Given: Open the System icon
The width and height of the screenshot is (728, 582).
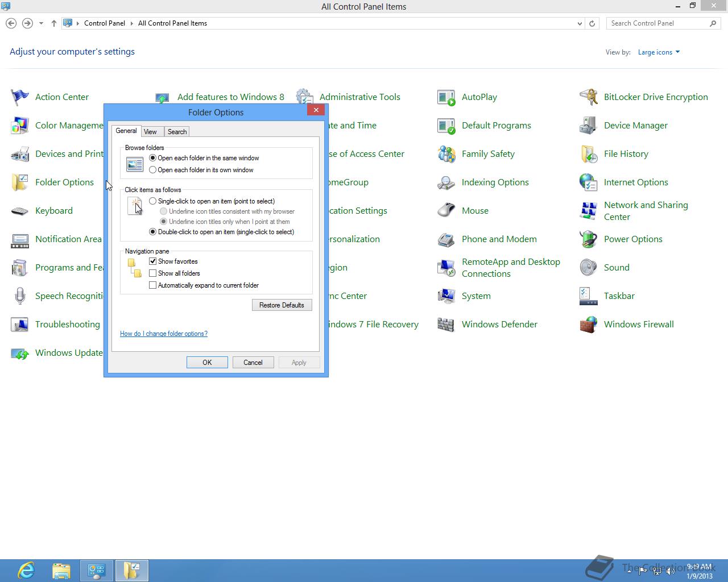Looking at the screenshot, I should [446, 296].
